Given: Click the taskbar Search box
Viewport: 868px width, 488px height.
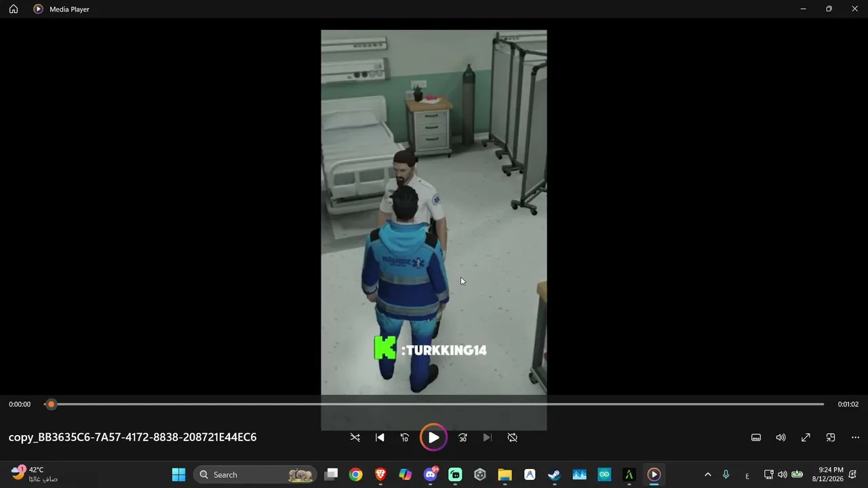Looking at the screenshot, I should [255, 474].
